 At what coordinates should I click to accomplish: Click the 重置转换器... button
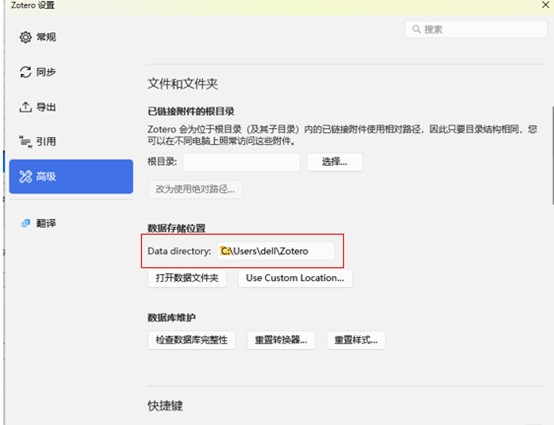pos(281,340)
